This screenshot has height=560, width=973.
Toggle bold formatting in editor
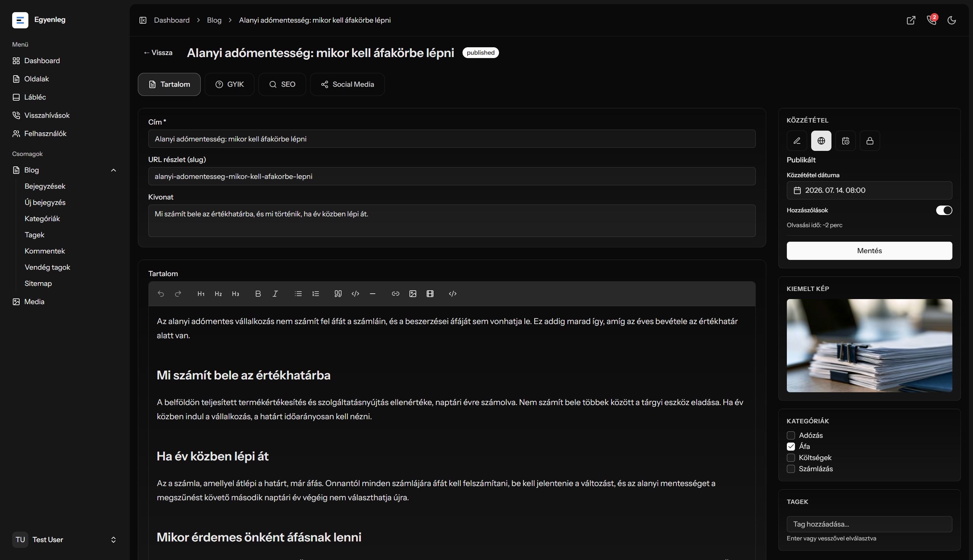(x=258, y=294)
